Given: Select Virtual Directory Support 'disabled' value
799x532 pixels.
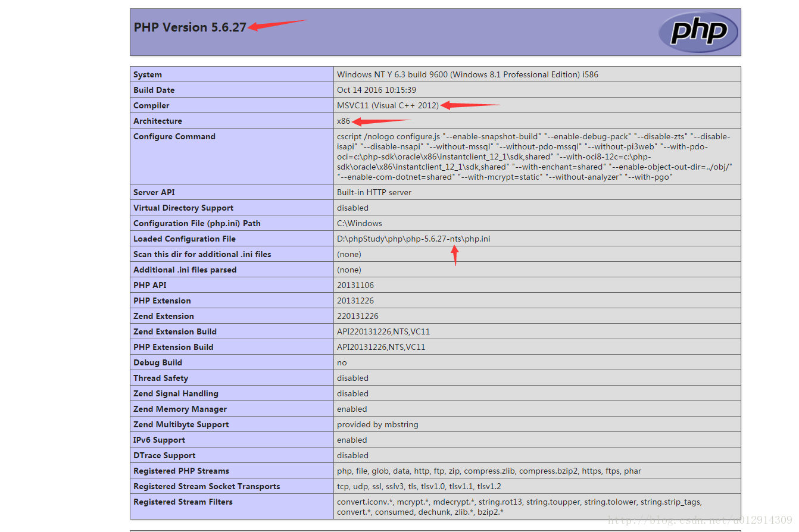Looking at the screenshot, I should tap(352, 208).
